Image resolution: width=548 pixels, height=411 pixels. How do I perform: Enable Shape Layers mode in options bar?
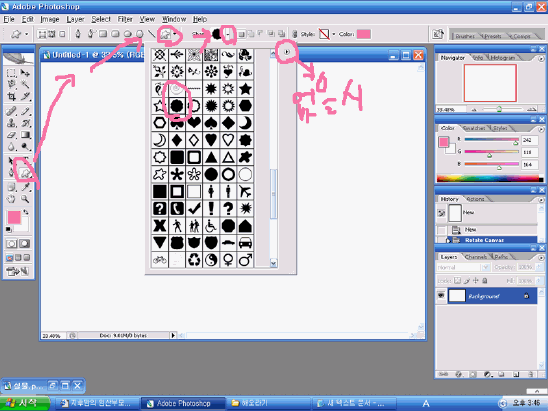(42, 34)
